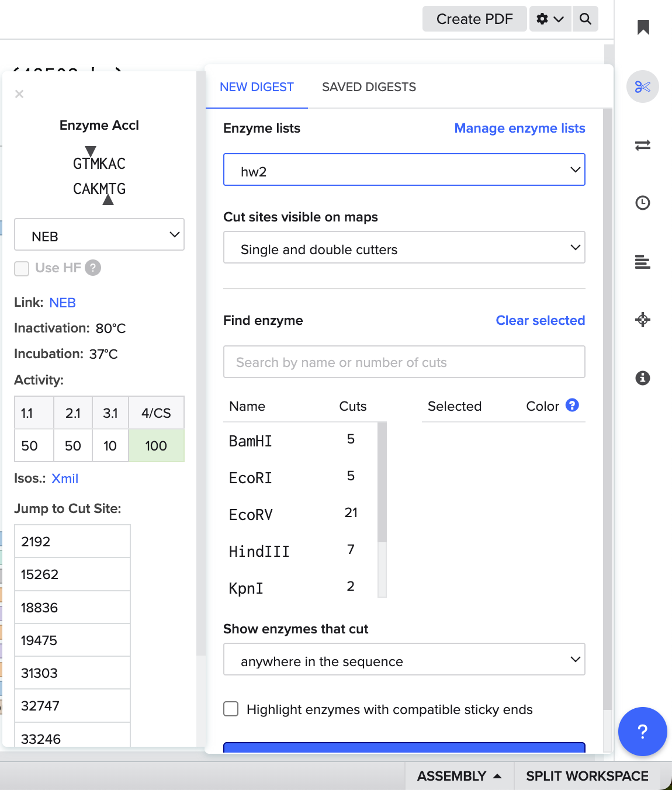The width and height of the screenshot is (672, 790).
Task: Click the Find enzyme search field
Action: [x=404, y=362]
